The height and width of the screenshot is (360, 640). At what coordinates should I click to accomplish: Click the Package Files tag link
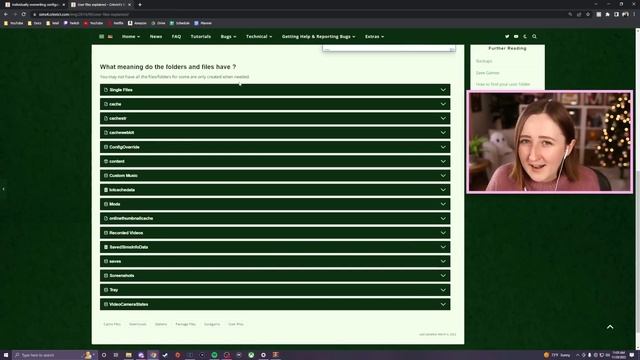pyautogui.click(x=186, y=324)
